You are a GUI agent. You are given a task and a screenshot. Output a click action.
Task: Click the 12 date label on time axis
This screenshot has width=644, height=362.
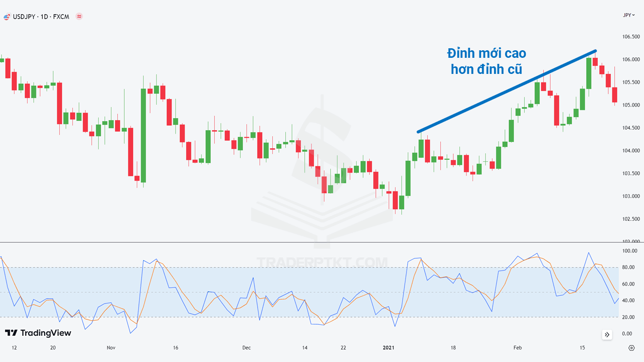point(14,348)
